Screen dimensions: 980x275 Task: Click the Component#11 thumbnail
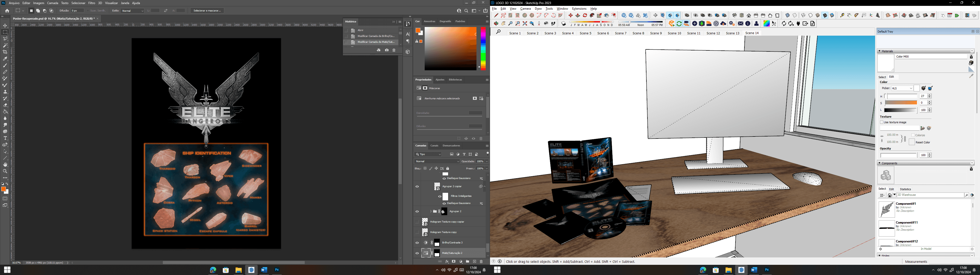click(x=886, y=228)
